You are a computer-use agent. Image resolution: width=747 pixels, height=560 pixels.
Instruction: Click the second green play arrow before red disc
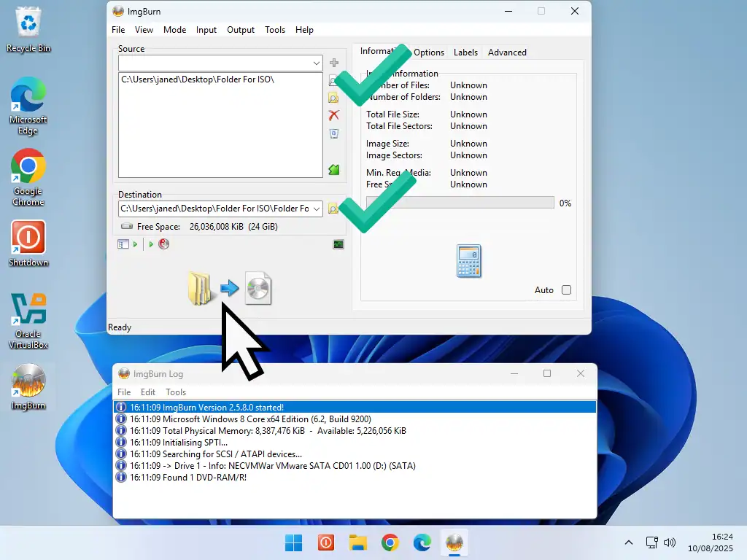tap(151, 244)
